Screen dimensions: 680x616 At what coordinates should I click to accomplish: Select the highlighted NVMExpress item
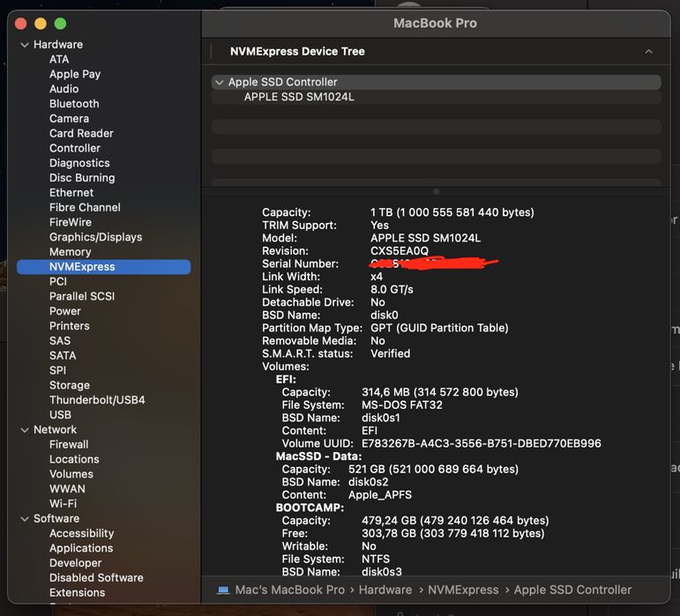pyautogui.click(x=104, y=267)
